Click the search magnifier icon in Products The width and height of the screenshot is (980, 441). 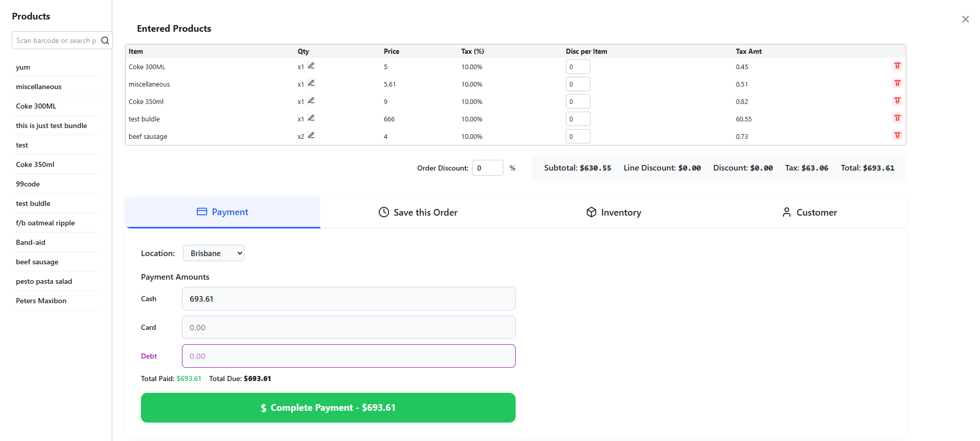tap(105, 40)
